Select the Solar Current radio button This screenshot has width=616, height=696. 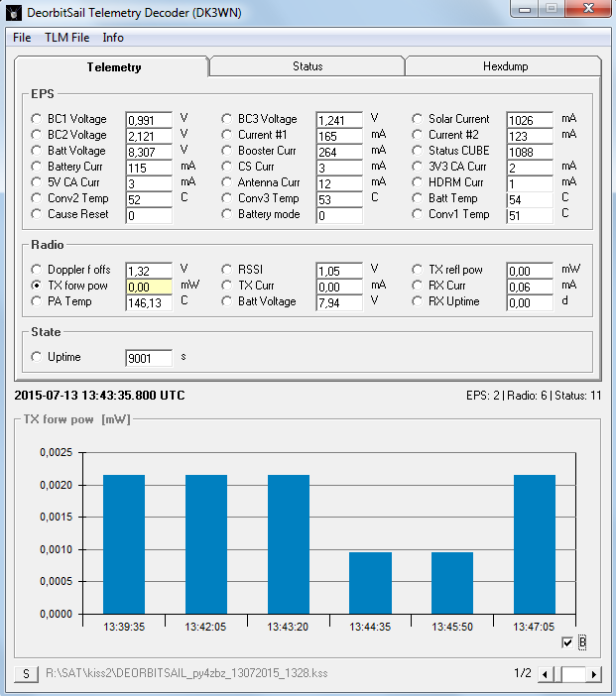pos(419,119)
